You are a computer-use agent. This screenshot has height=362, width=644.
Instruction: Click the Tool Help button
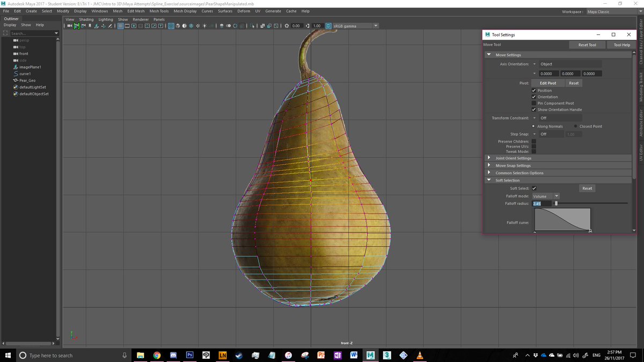click(621, 45)
